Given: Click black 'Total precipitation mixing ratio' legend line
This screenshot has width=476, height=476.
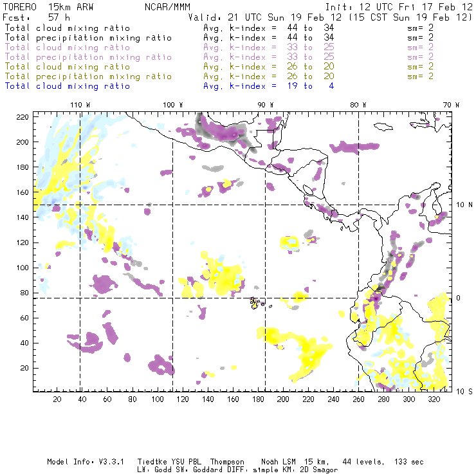Looking at the screenshot, I should [x=88, y=38].
